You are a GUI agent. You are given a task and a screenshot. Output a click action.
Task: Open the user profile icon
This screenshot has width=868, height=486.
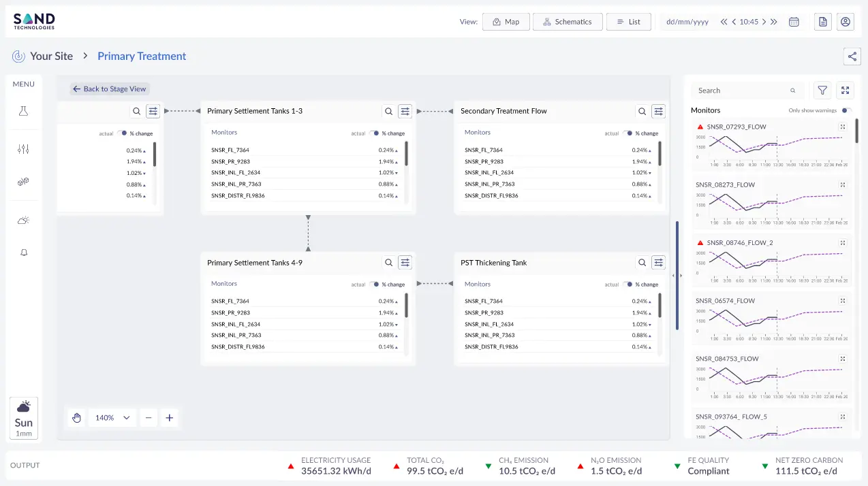click(x=846, y=22)
